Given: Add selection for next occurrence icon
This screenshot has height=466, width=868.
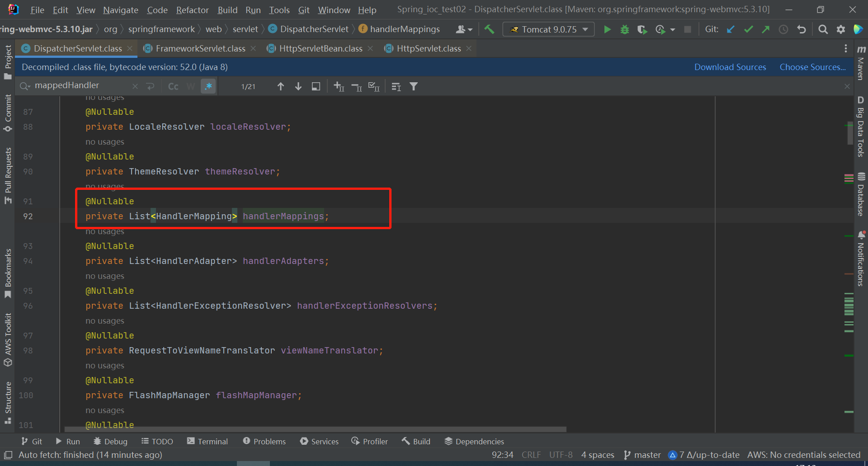Looking at the screenshot, I should (339, 86).
